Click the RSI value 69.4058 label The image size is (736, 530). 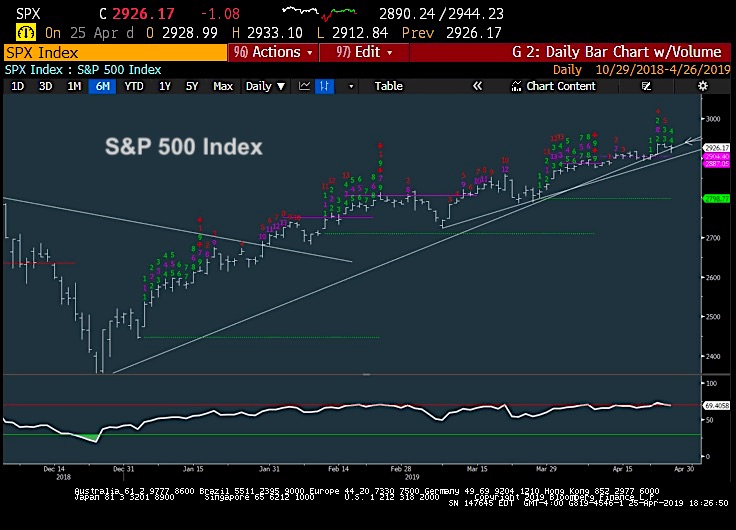(716, 405)
